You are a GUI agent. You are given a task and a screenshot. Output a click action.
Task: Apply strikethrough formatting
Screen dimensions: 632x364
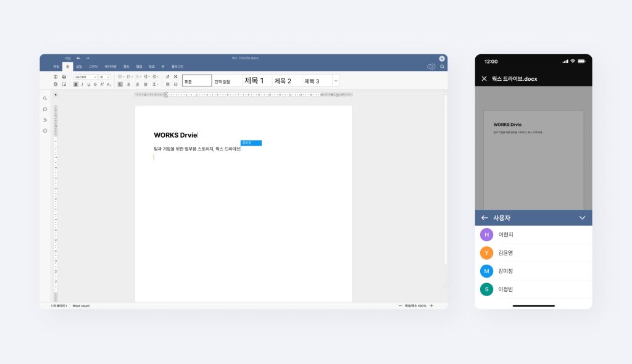point(95,85)
